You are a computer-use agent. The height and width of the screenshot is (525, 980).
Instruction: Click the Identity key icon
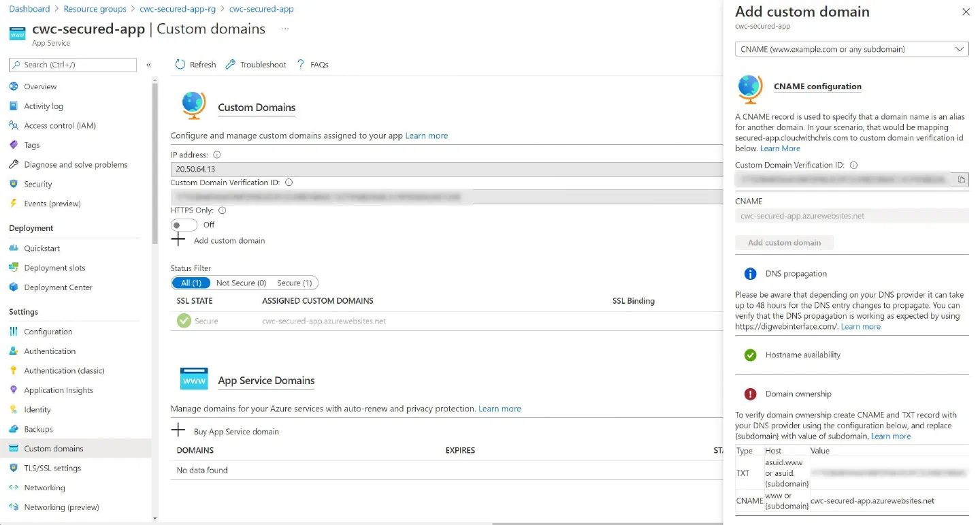coord(14,410)
